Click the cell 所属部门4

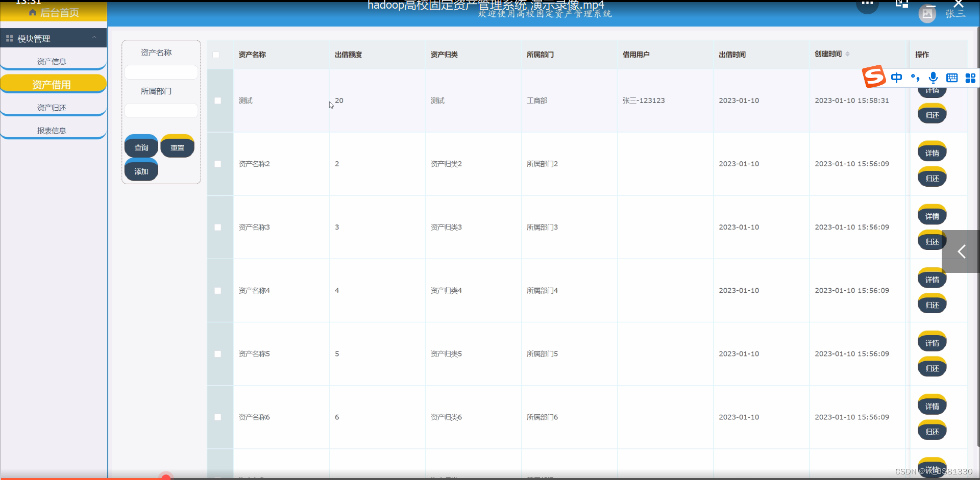(x=542, y=290)
